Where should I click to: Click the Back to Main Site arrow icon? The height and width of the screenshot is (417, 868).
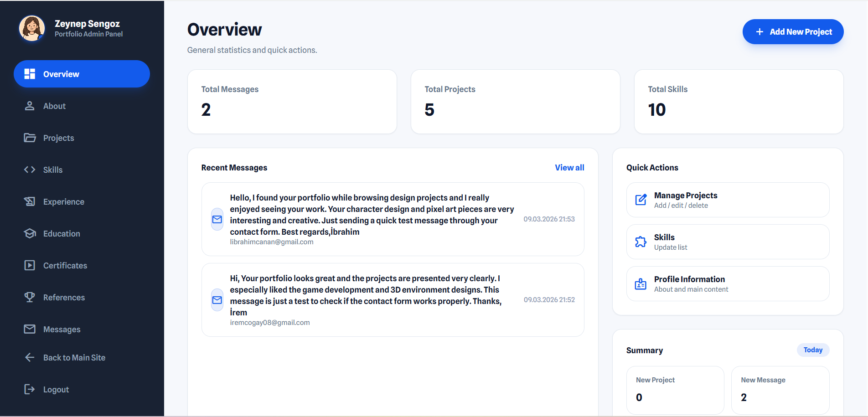pyautogui.click(x=30, y=357)
